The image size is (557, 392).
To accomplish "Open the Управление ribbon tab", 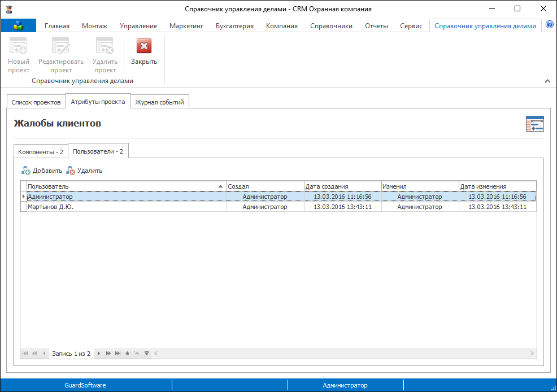I will [x=138, y=26].
